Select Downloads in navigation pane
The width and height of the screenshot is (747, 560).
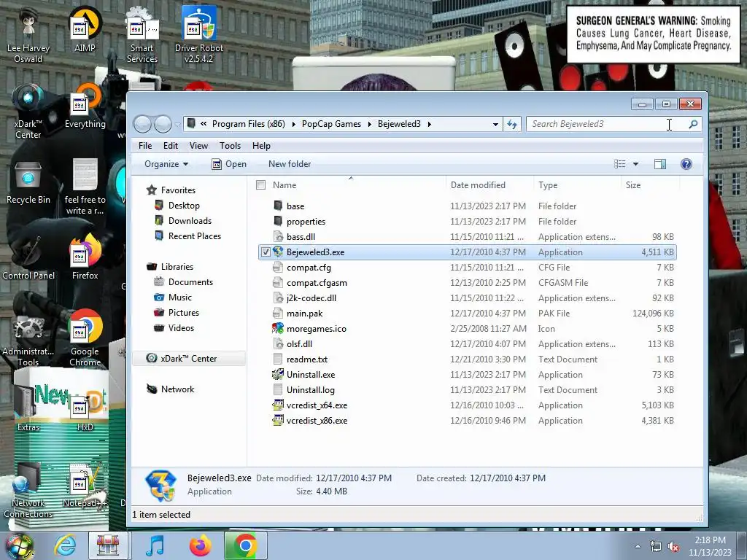190,221
